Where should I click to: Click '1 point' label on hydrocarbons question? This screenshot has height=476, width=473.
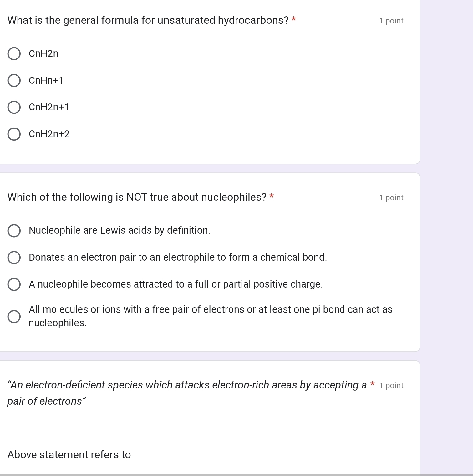(x=391, y=21)
